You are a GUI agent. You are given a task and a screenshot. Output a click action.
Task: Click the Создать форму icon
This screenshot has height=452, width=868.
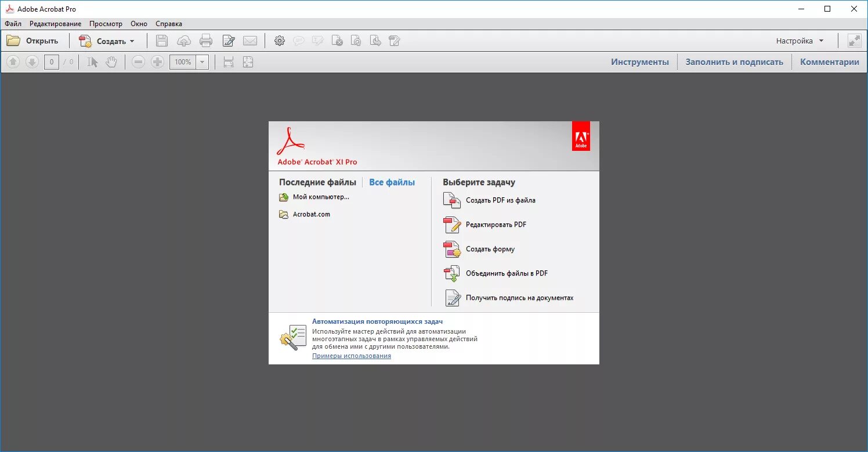click(x=452, y=249)
